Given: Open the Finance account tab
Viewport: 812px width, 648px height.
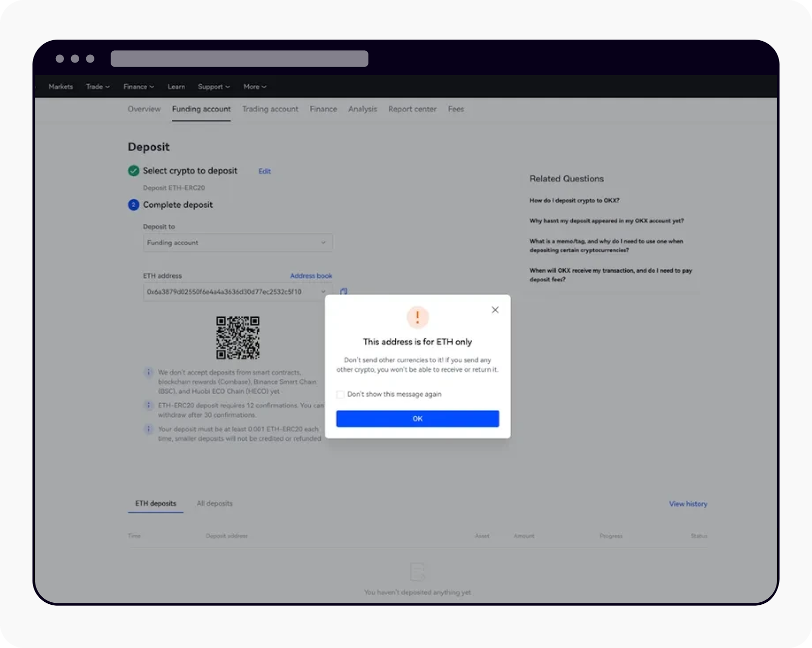Looking at the screenshot, I should click(x=323, y=109).
